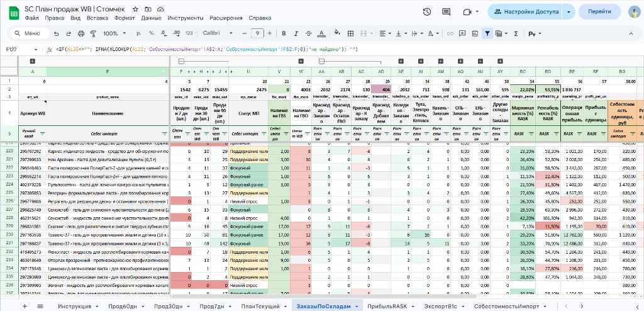The image size is (644, 311).
Task: Open version history clock icon
Action: (427, 12)
